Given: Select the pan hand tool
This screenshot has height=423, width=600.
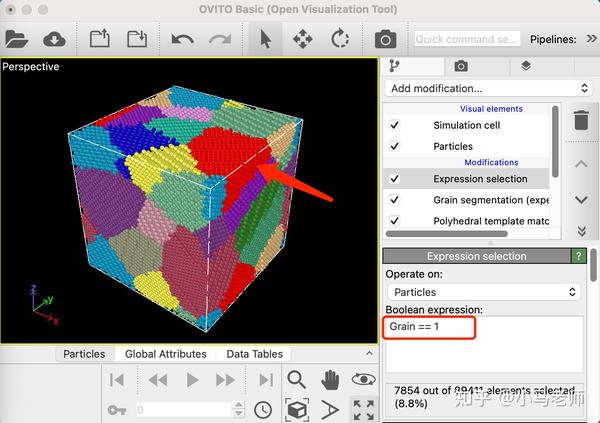Looking at the screenshot, I should (x=330, y=380).
